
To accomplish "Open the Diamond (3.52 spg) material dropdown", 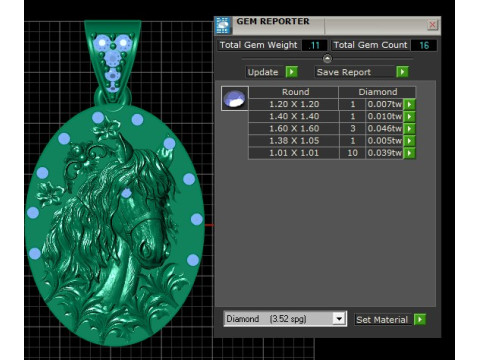I will pos(339,319).
